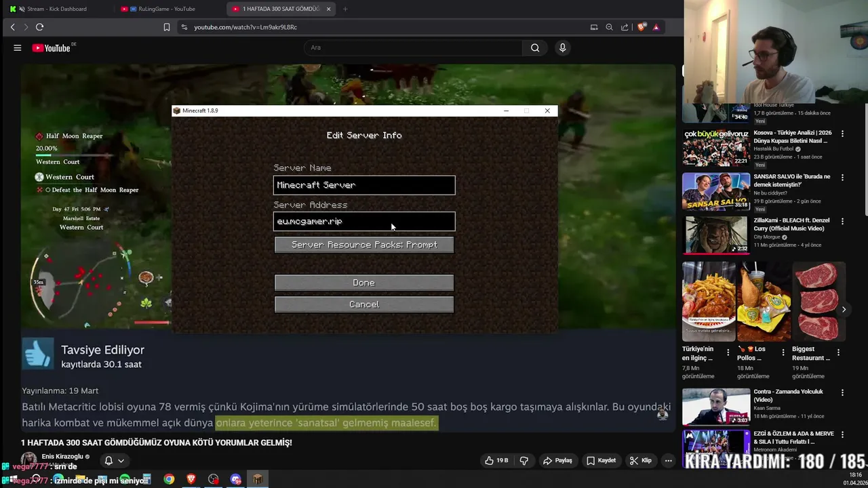Open ZillaKami - BLEACH video thumbnail
This screenshot has width=868, height=488.
[x=715, y=235]
